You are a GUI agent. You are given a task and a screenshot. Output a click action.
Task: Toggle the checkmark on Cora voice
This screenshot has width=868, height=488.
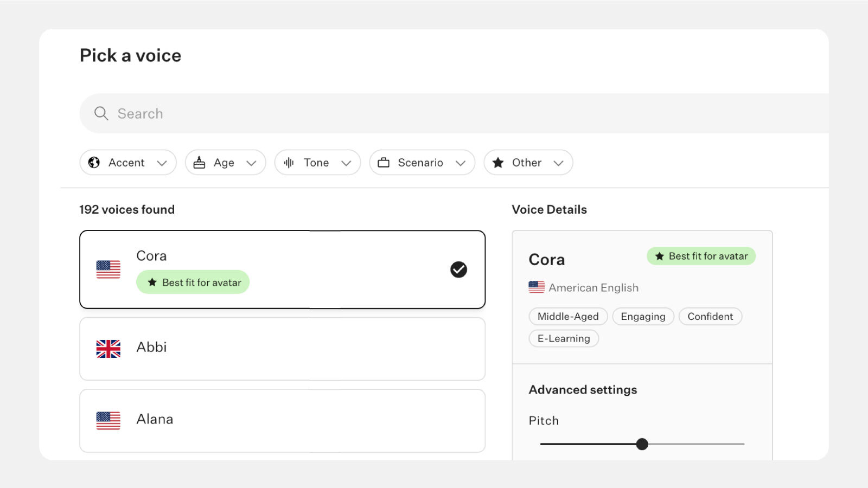[458, 269]
